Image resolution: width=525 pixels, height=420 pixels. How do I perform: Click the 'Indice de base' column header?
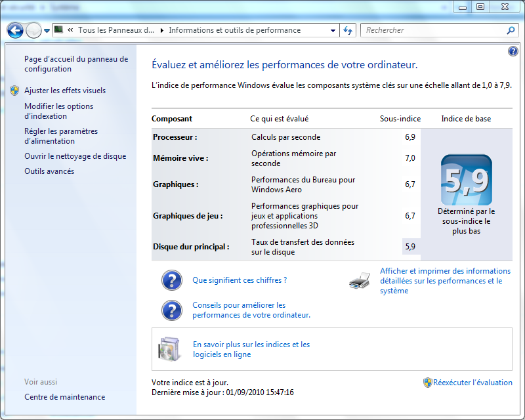pos(466,119)
